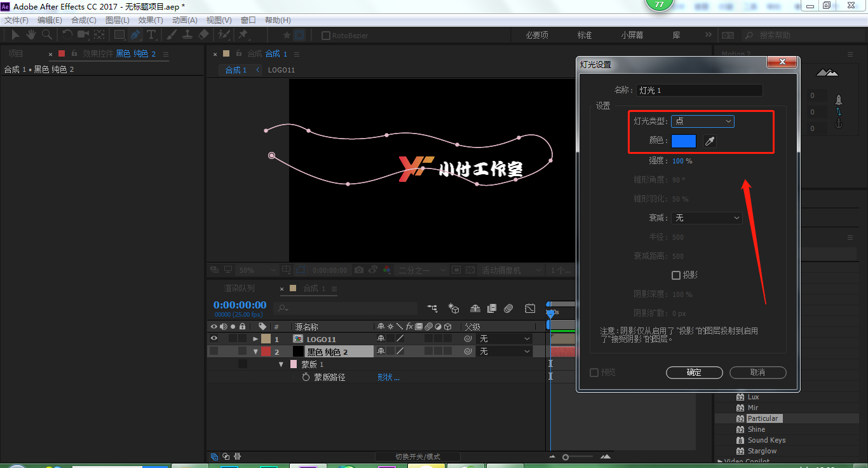The height and width of the screenshot is (468, 868).
Task: Toggle the hide shy layers timeline icon
Action: coord(475,308)
